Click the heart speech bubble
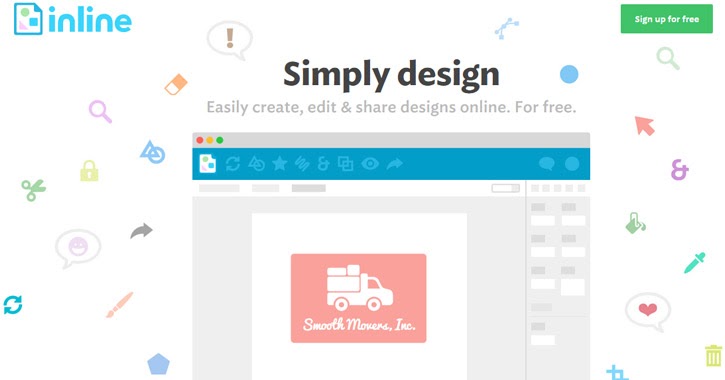This screenshot has width=725, height=380. click(648, 312)
